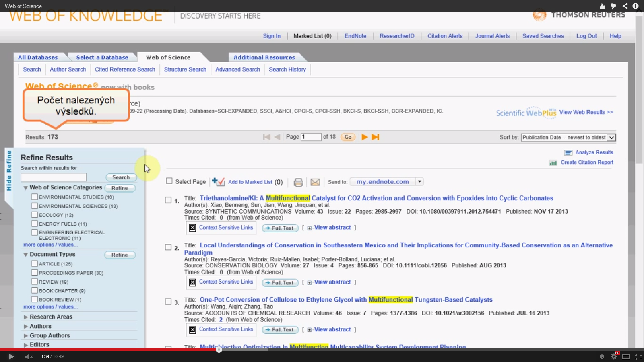Expand the Authors section
The width and height of the screenshot is (644, 362).
(26, 326)
